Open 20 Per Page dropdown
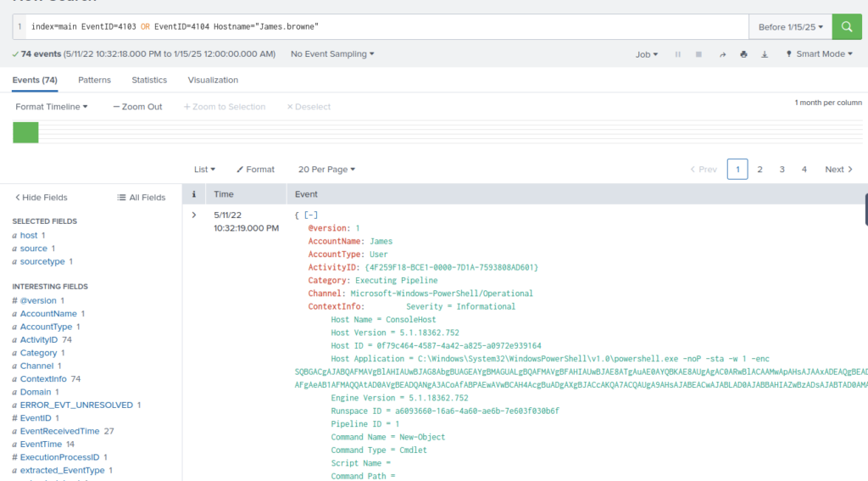Image resolution: width=868 pixels, height=481 pixels. pos(326,169)
